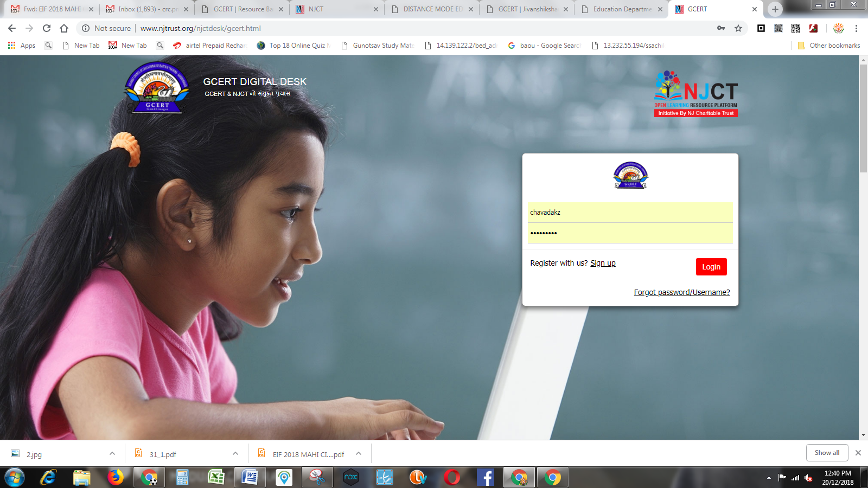
Task: Click the taskbar clock showing 12:40 PM
Action: pyautogui.click(x=838, y=478)
